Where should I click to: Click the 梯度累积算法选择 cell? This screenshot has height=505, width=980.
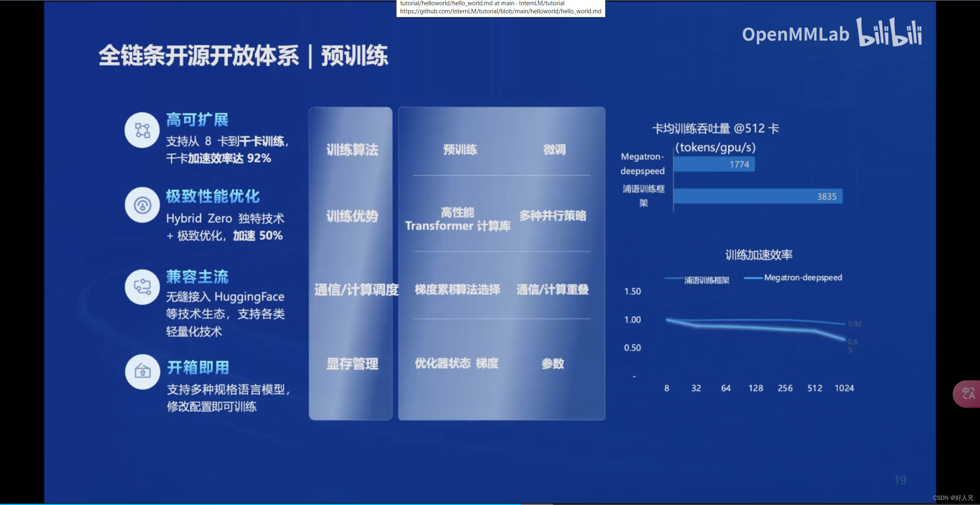tap(457, 289)
